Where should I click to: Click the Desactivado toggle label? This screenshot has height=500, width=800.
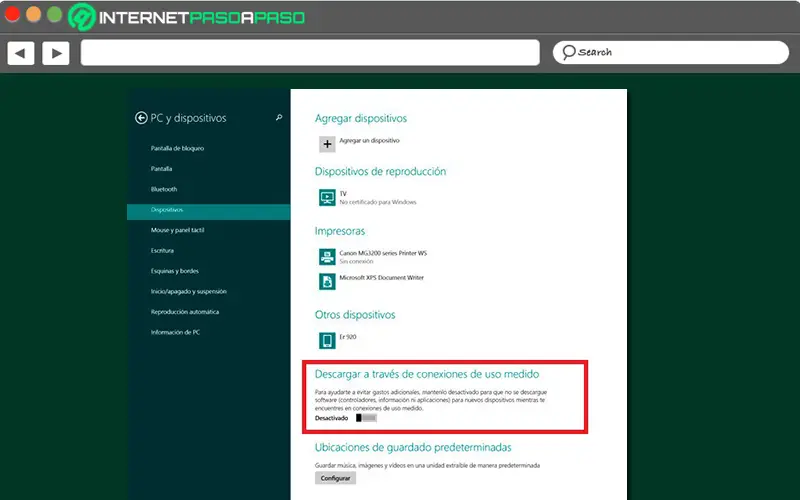pos(331,418)
